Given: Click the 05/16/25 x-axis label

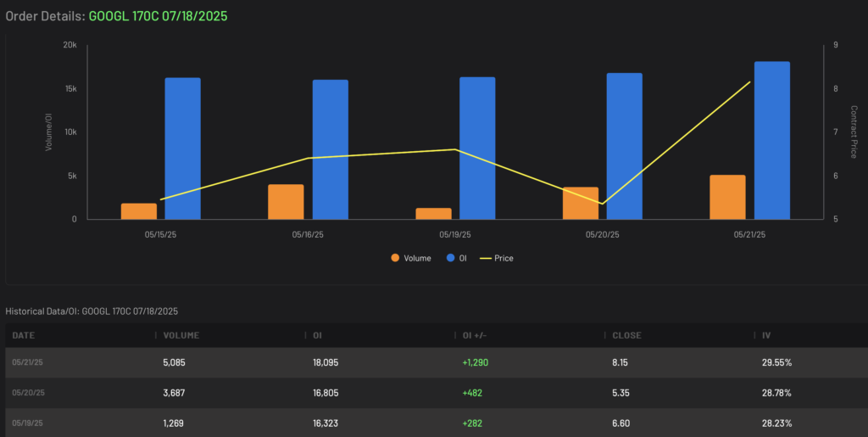Looking at the screenshot, I should (x=308, y=235).
